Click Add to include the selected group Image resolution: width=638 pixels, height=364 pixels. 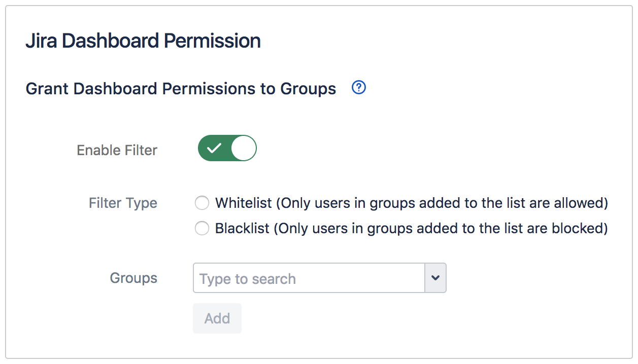coord(217,318)
